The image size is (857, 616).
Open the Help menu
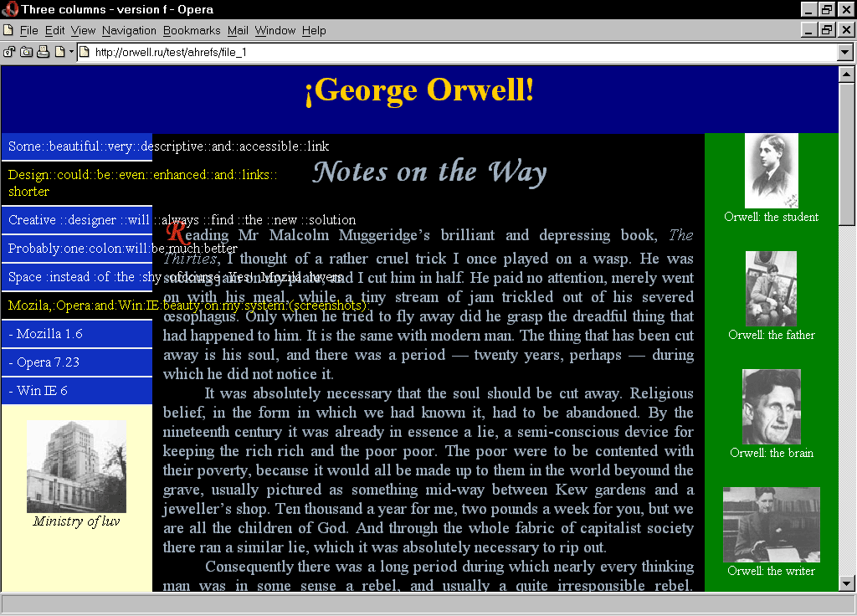314,31
